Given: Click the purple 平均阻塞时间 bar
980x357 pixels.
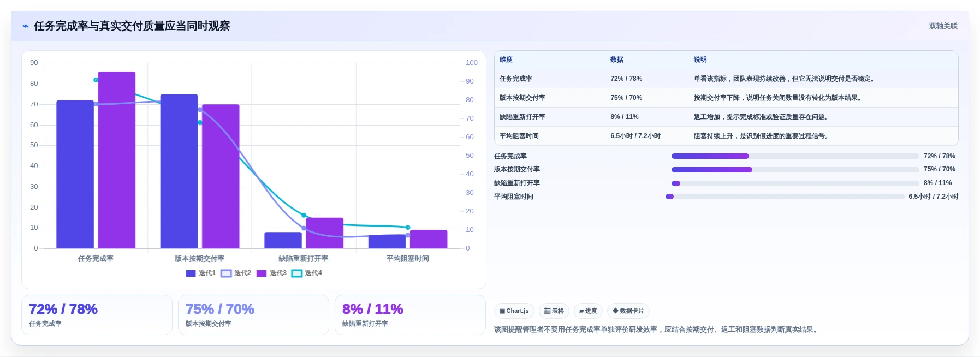Looking at the screenshot, I should point(429,239).
